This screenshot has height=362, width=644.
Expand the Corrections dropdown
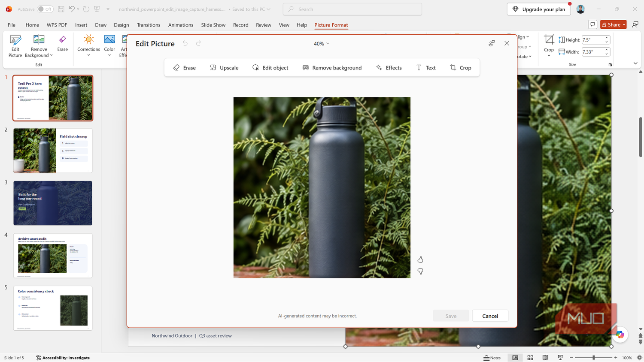tap(88, 55)
